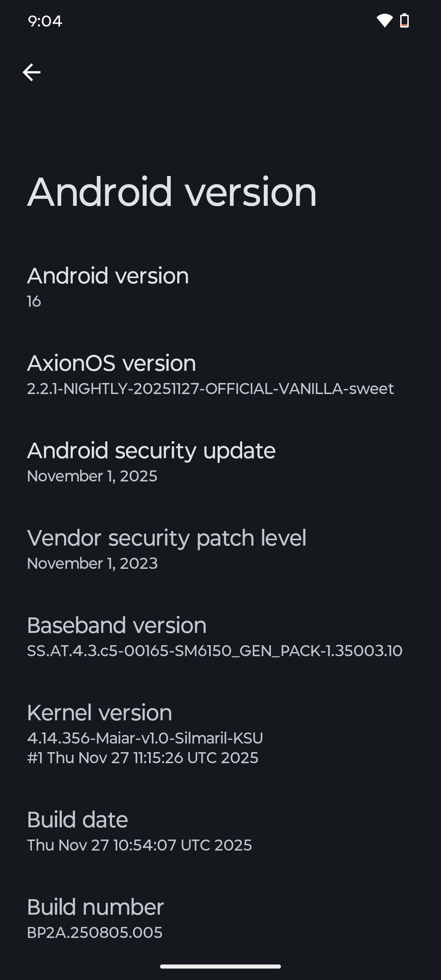
Task: Select the Baseband version entry
Action: (x=117, y=625)
